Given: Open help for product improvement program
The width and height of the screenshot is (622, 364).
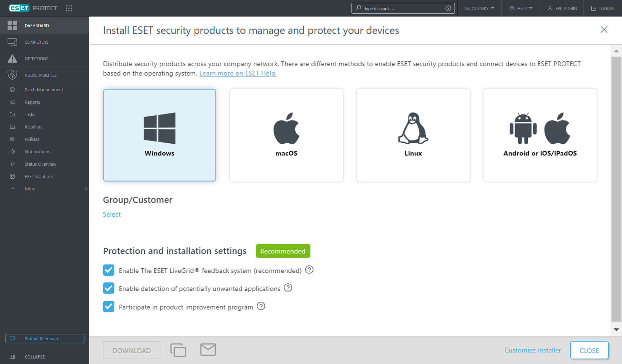Looking at the screenshot, I should (x=261, y=306).
